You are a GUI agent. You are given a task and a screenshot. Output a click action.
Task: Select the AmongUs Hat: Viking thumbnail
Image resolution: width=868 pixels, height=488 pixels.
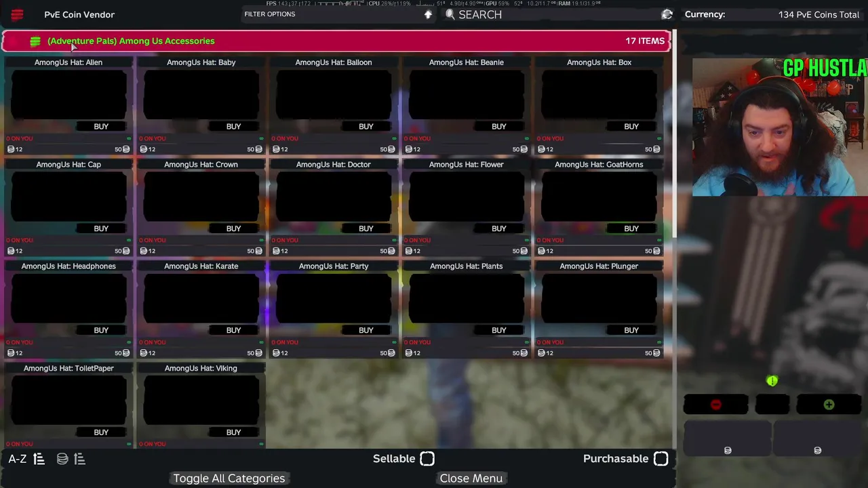(201, 400)
